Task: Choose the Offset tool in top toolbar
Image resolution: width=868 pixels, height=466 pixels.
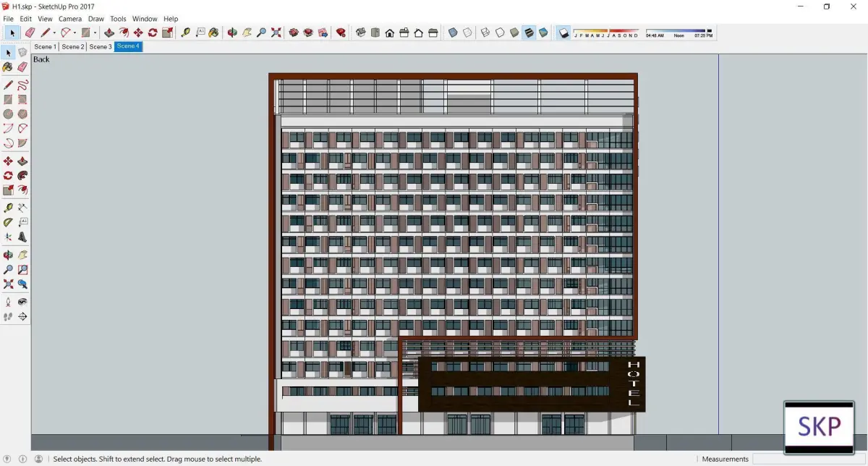Action: 124,33
